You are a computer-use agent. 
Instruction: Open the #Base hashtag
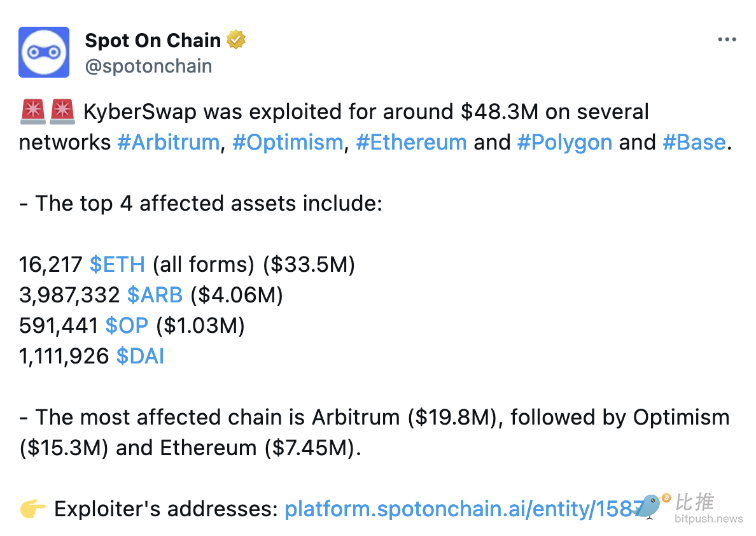pyautogui.click(x=694, y=143)
